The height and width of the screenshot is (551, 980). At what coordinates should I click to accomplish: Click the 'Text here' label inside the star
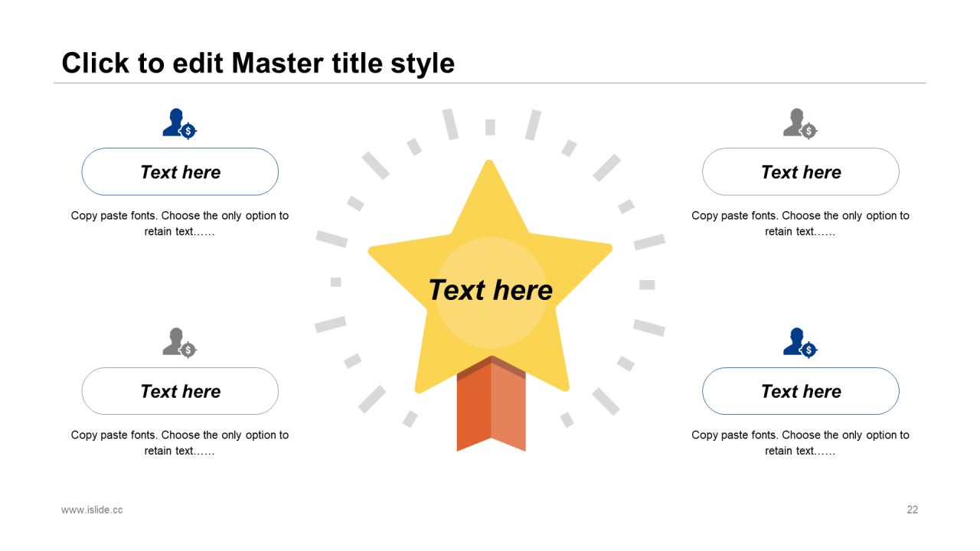tap(490, 290)
